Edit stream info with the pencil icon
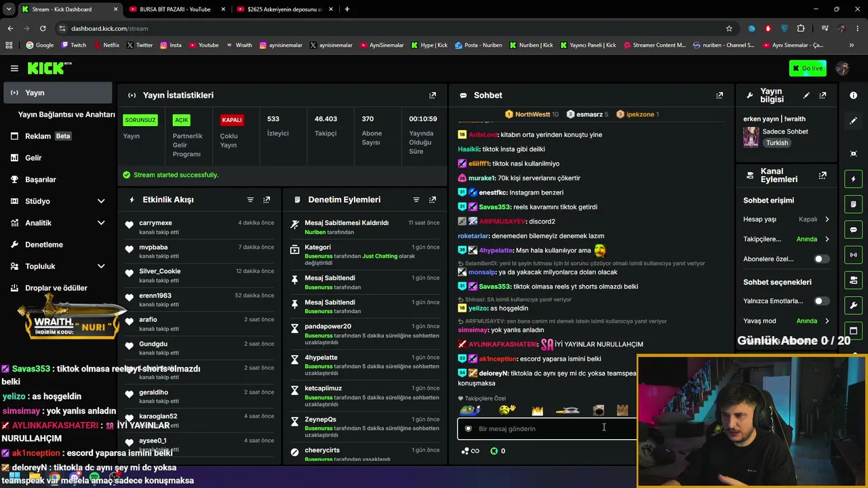868x488 pixels. coord(806,96)
